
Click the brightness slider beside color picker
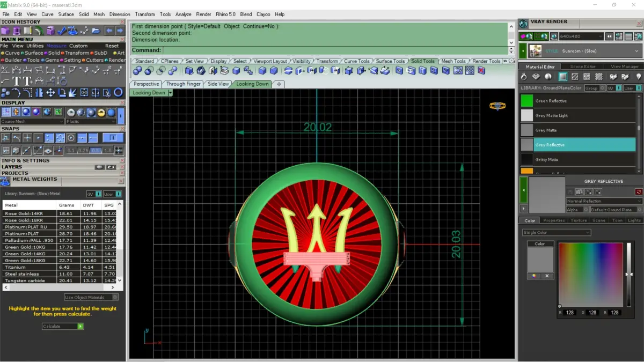click(628, 274)
